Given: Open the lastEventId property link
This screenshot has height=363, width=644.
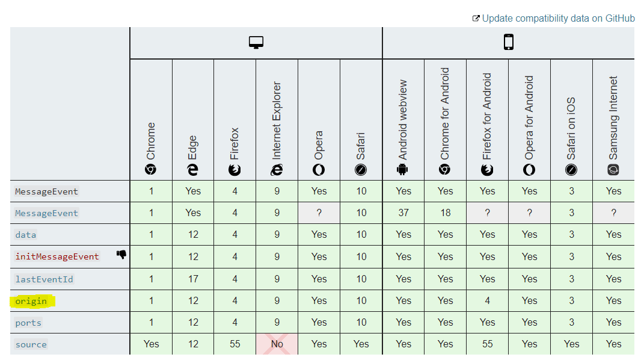Looking at the screenshot, I should [x=44, y=279].
